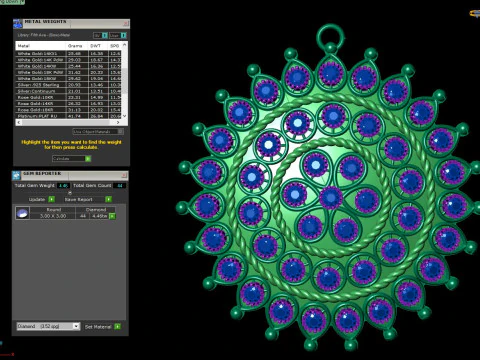
Task: Click metal table scroll-up arrow
Action: click(x=124, y=44)
